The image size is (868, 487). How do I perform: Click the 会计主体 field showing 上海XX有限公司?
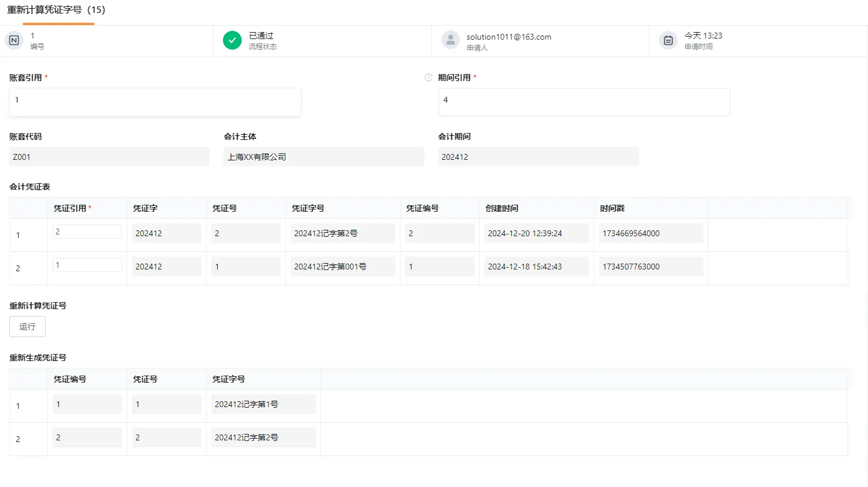[323, 156]
